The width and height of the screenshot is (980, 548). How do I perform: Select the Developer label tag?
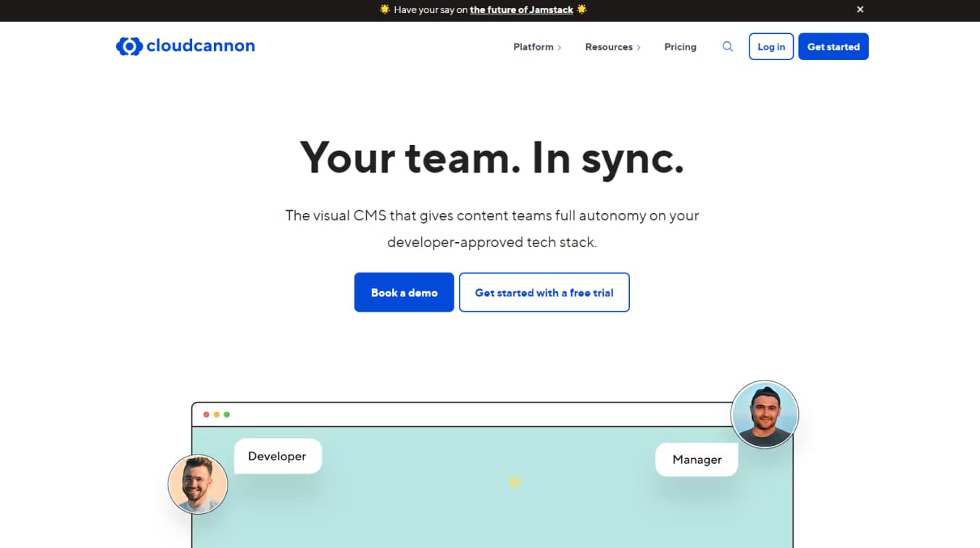pos(278,456)
